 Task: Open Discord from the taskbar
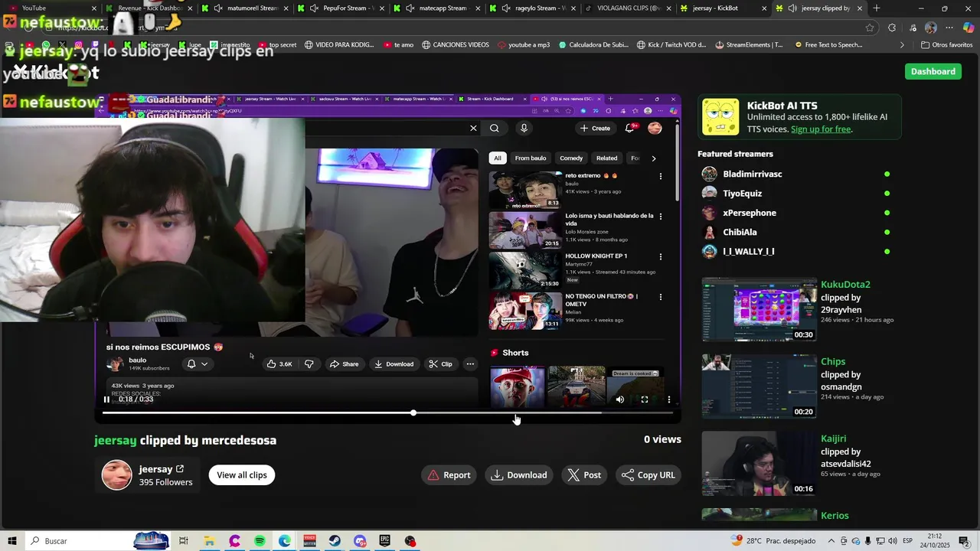360,541
